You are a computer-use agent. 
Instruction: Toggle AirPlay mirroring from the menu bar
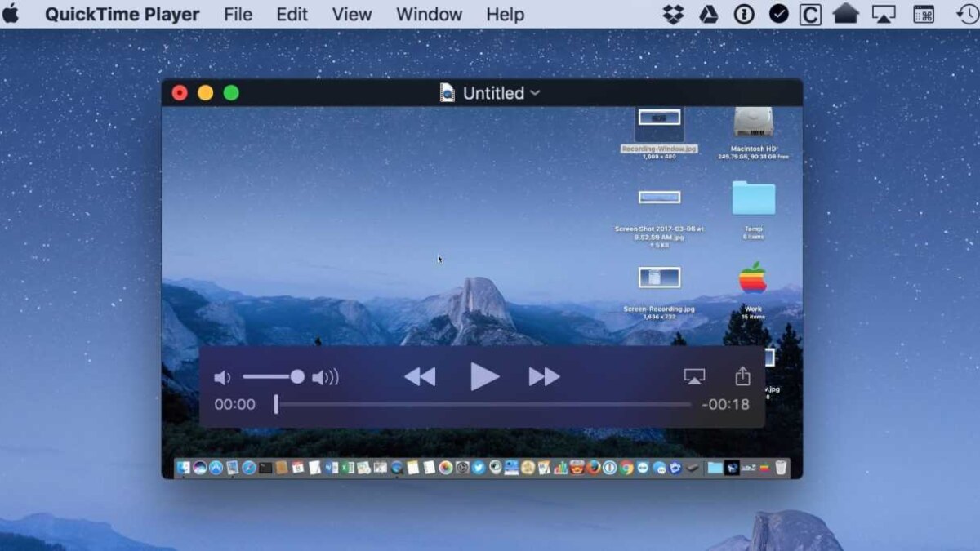(x=884, y=14)
